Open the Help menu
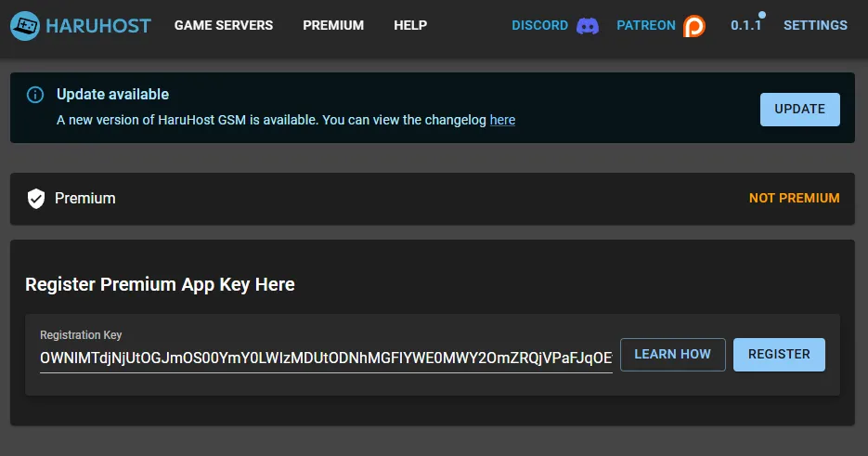868x456 pixels. coord(410,25)
